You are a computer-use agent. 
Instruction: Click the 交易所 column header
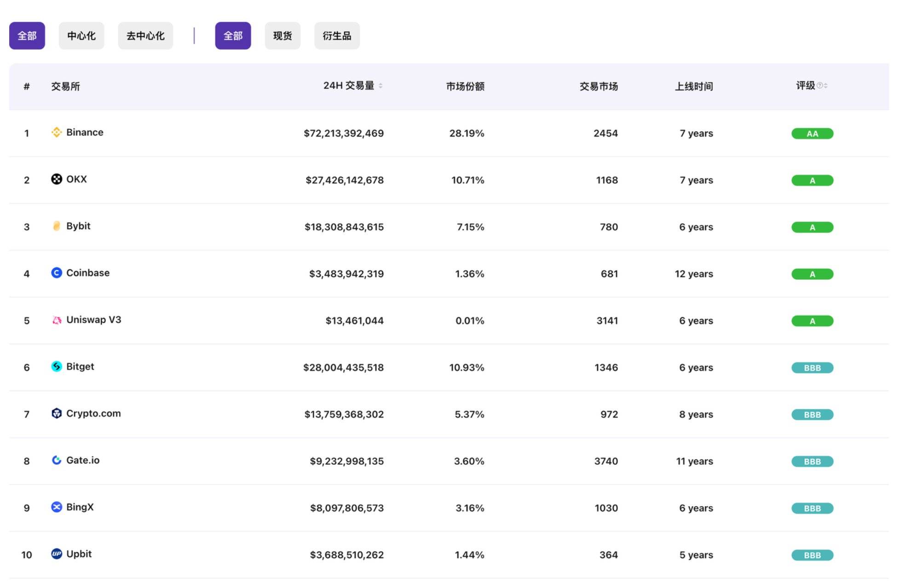click(65, 86)
